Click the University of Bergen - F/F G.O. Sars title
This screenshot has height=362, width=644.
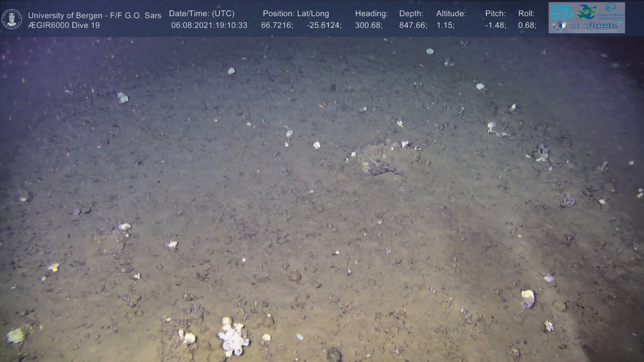[x=95, y=15]
